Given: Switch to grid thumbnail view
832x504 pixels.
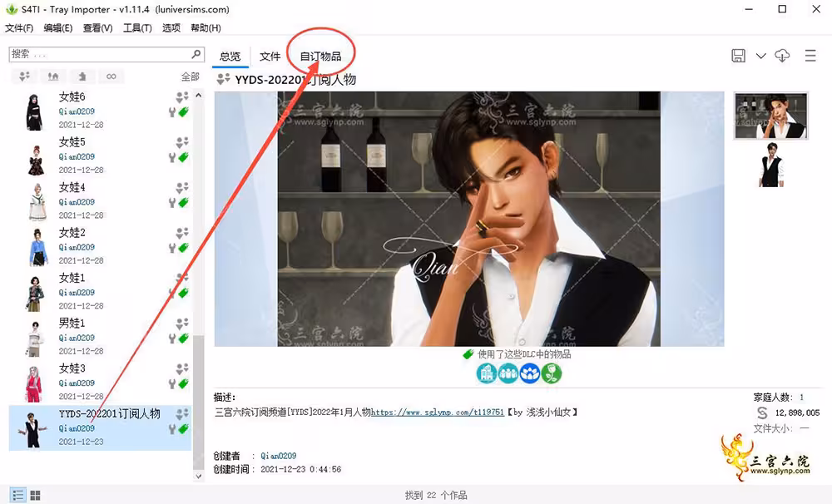Looking at the screenshot, I should point(36,495).
